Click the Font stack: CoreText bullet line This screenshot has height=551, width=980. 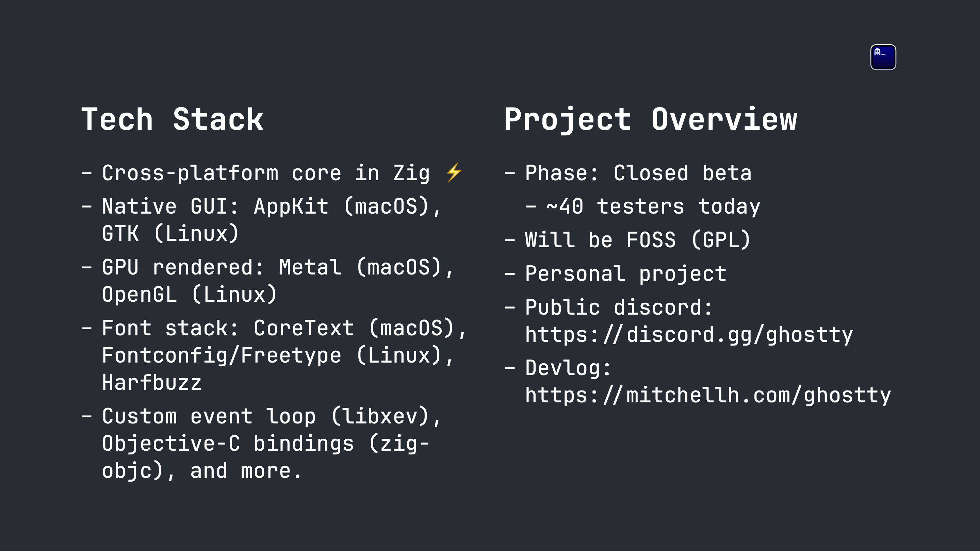click(x=274, y=328)
